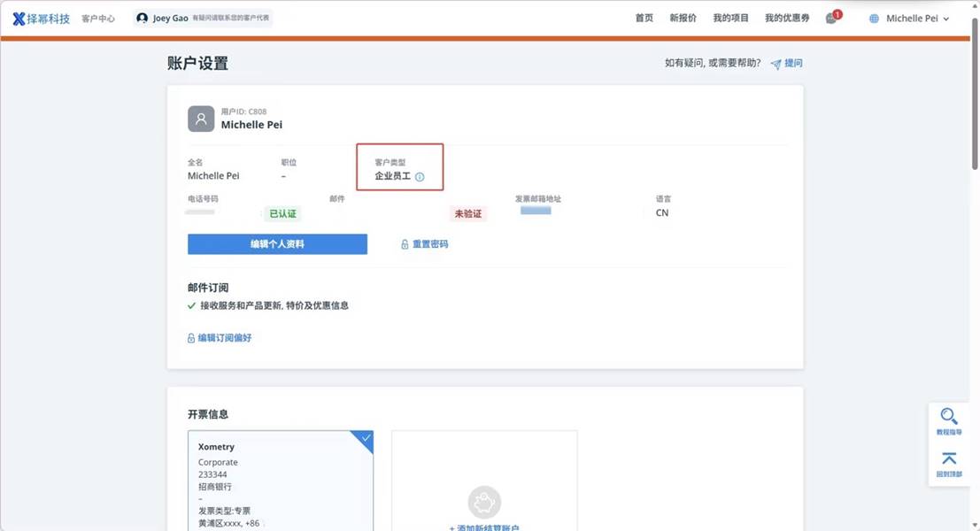
Task: Click the 择幂科技 X logo icon
Action: pos(19,19)
